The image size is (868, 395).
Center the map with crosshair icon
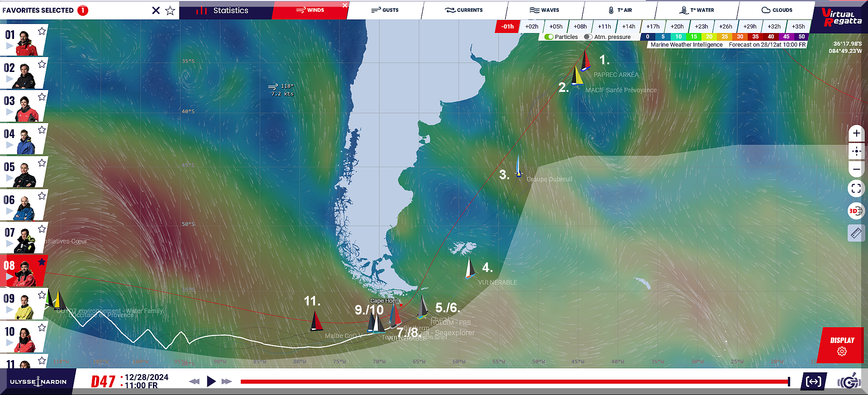click(856, 152)
